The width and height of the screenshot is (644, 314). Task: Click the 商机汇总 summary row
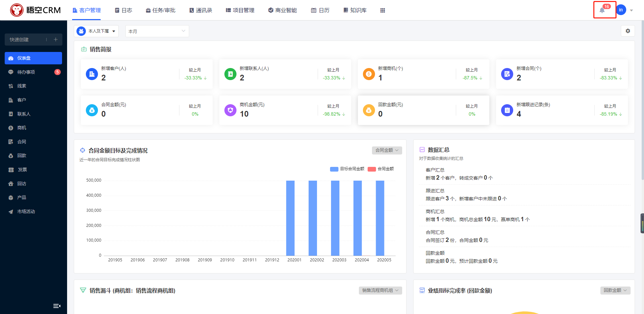point(525,215)
